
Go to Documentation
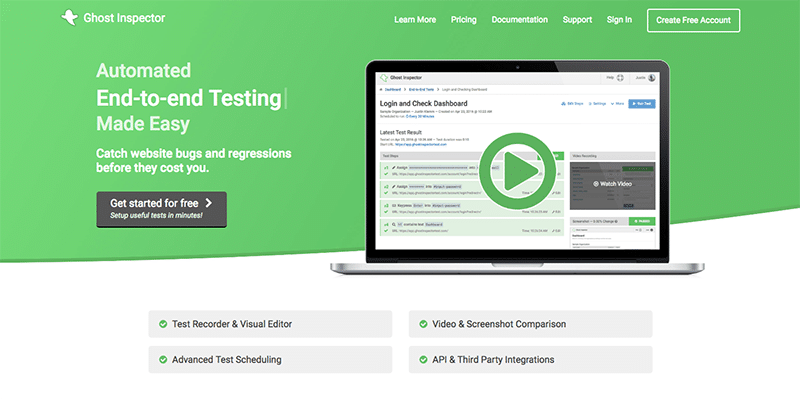coord(519,20)
